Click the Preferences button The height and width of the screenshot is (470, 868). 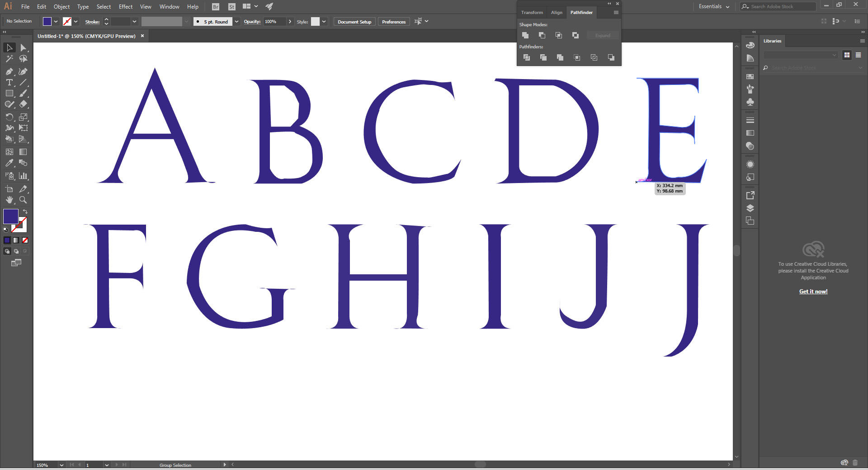point(394,22)
